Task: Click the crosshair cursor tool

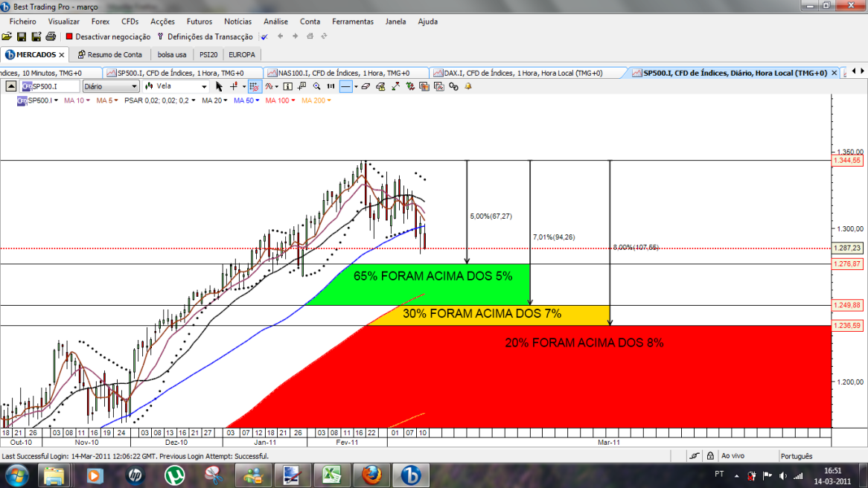Action: click(x=234, y=86)
